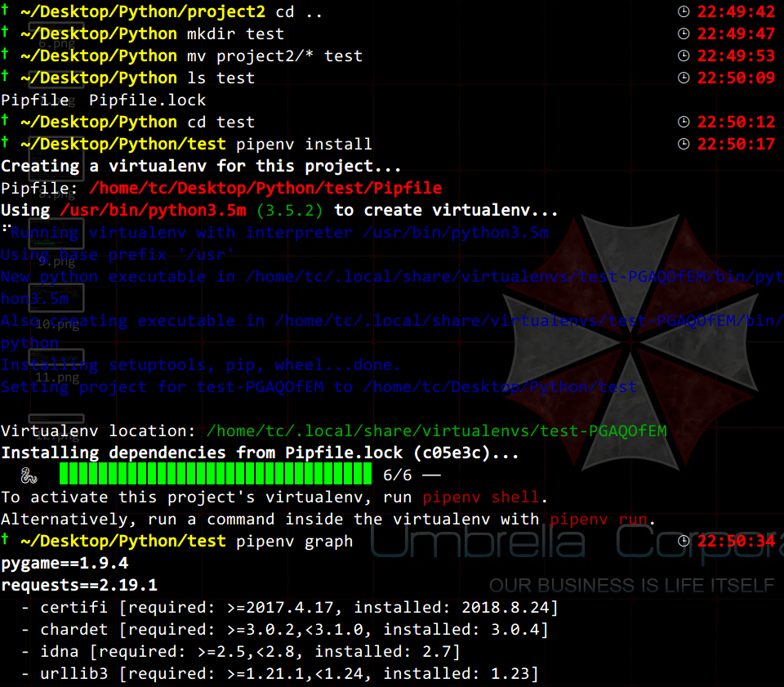Click the 'cd test' command
Screen dimensions: 784x687
[221, 122]
